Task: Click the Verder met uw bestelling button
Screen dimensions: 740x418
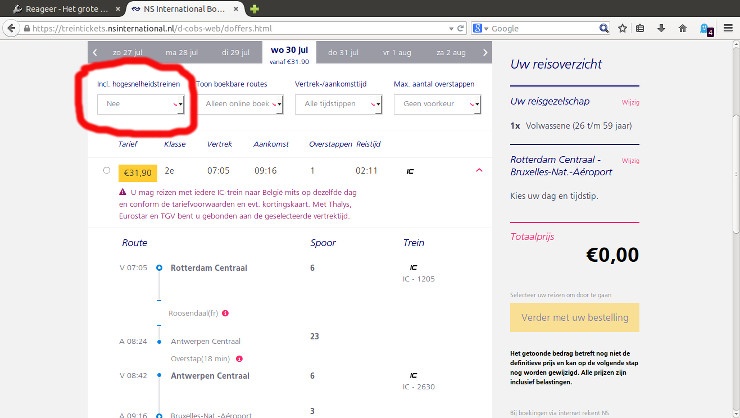Action: coord(574,318)
